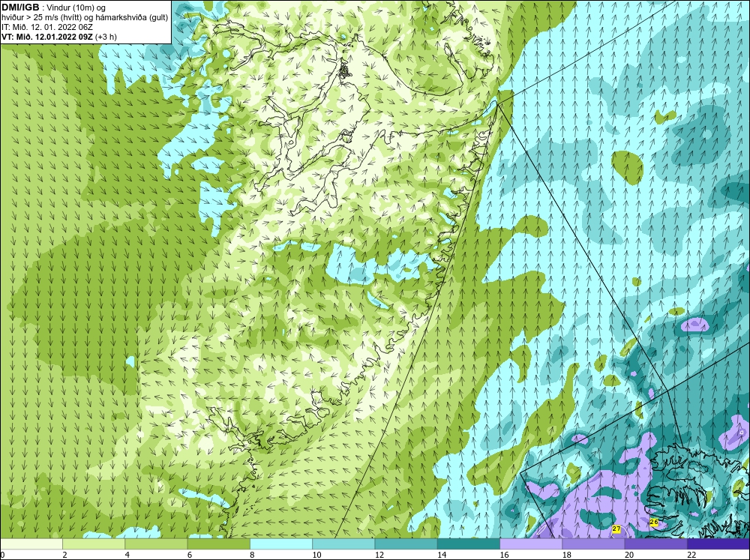750x560 pixels.
Task: Click the scale label '22'
Action: [x=691, y=555]
